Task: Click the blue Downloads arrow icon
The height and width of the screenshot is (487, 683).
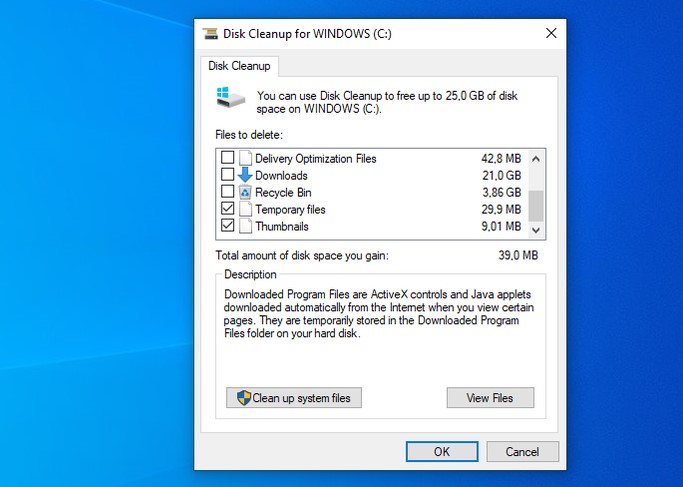Action: [245, 175]
